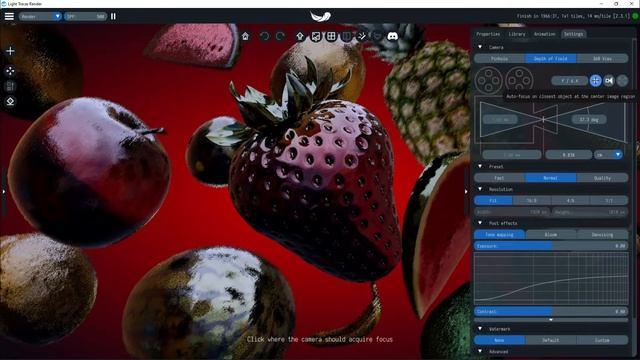This screenshot has height=360, width=640.
Task: Open the cm units dropdown
Action: [x=608, y=155]
